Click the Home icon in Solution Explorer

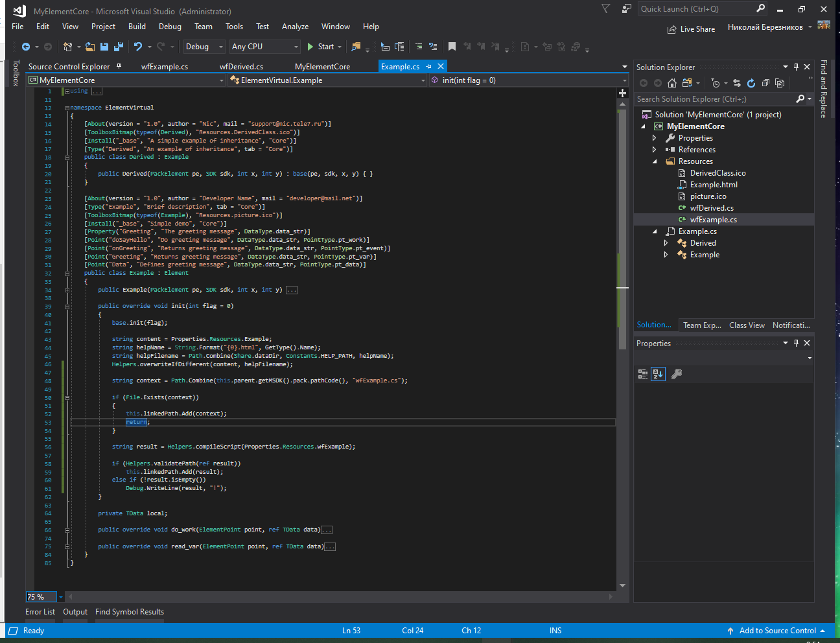point(672,83)
